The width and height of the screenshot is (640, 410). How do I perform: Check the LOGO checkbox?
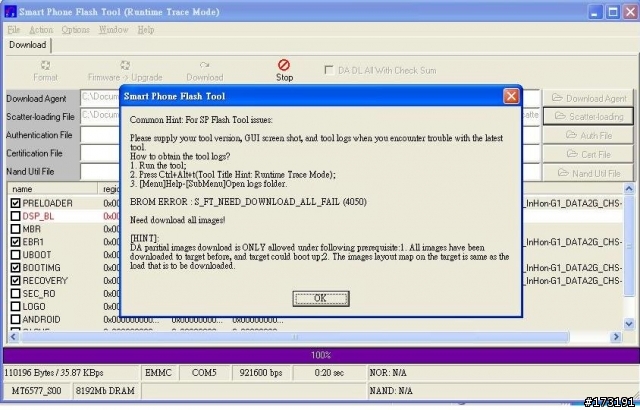click(x=16, y=306)
